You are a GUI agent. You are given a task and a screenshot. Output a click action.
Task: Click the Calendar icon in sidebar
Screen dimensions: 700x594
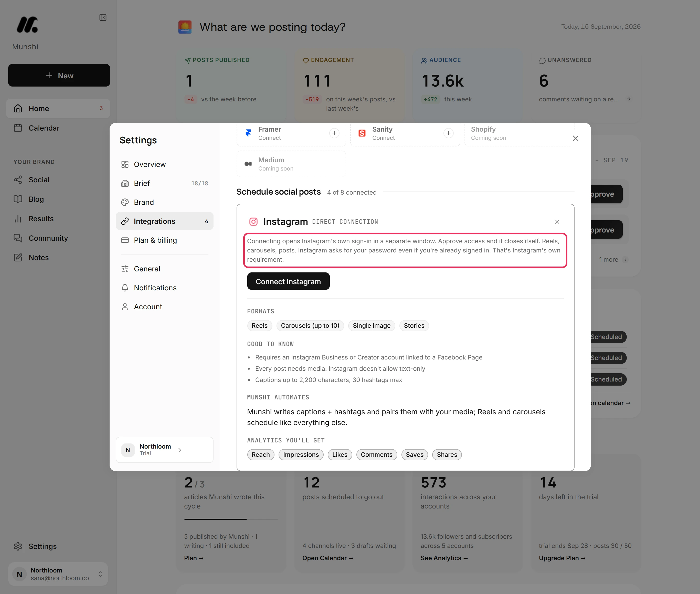coord(18,128)
